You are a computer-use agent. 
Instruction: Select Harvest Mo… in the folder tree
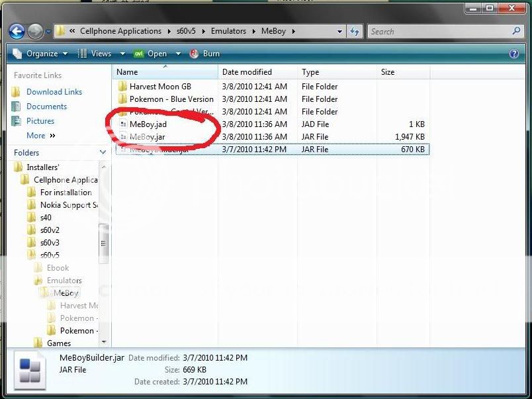tap(79, 305)
